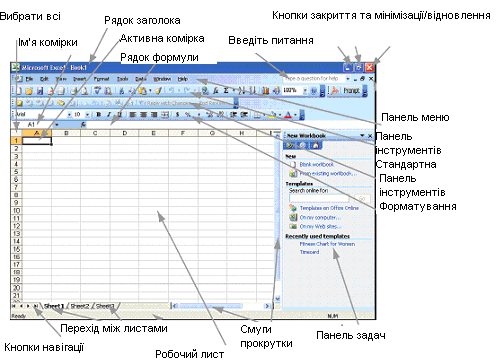Click the AutoSum sigma icon
Viewport: 497px width, 363px height.
(226, 91)
